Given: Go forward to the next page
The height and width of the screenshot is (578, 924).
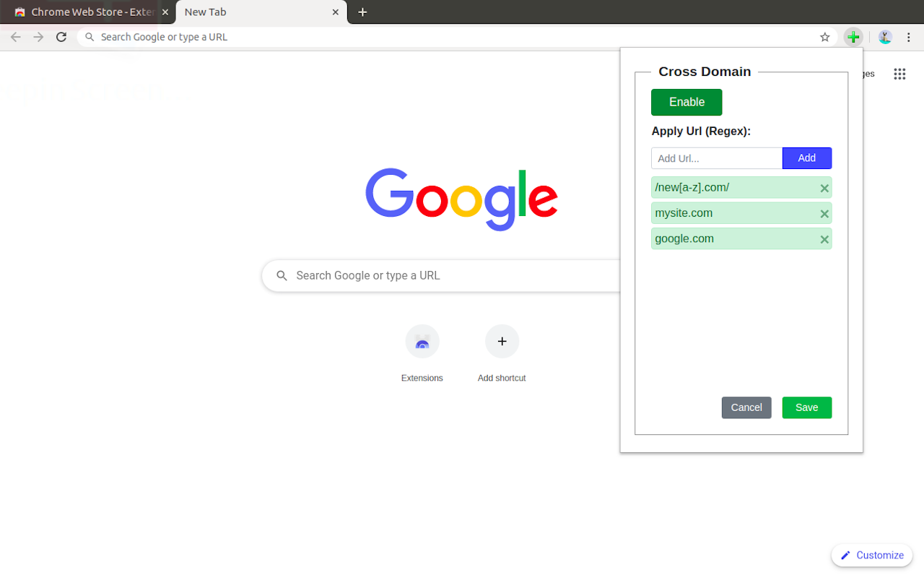Looking at the screenshot, I should coord(38,37).
